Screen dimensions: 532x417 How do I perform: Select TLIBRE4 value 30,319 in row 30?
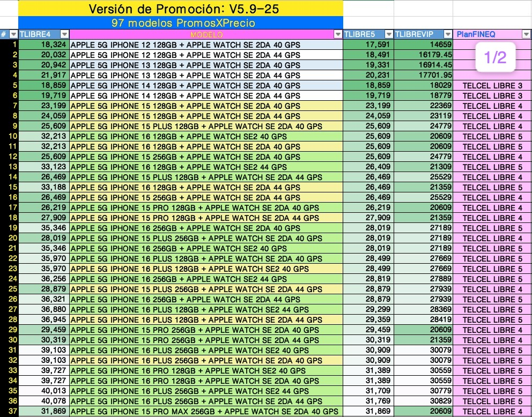pos(44,340)
